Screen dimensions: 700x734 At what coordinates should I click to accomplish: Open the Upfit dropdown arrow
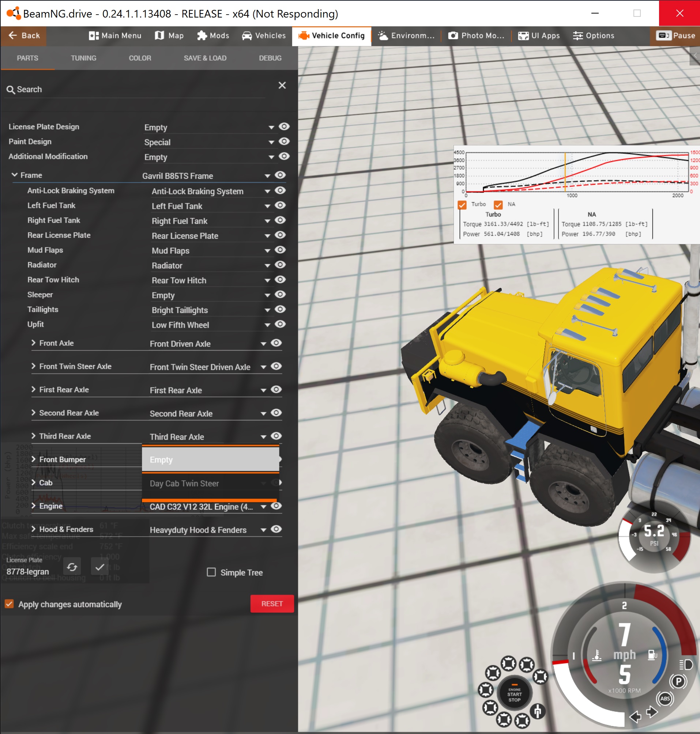click(267, 325)
